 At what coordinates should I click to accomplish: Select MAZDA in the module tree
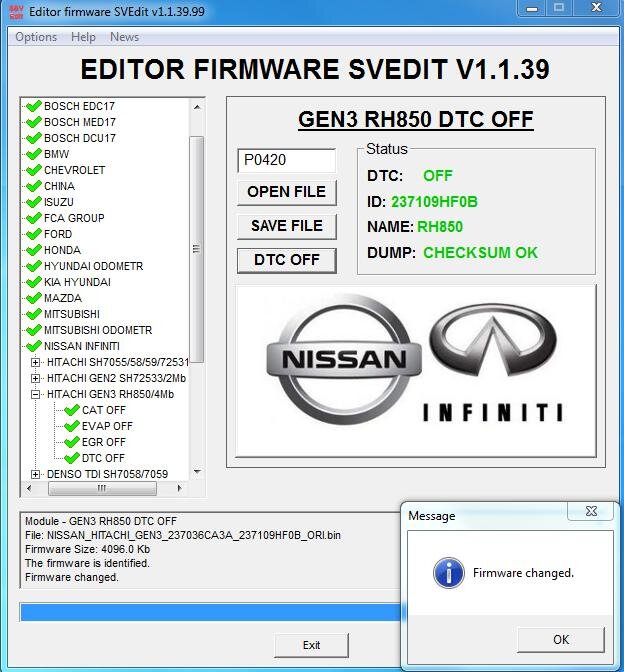[x=63, y=298]
